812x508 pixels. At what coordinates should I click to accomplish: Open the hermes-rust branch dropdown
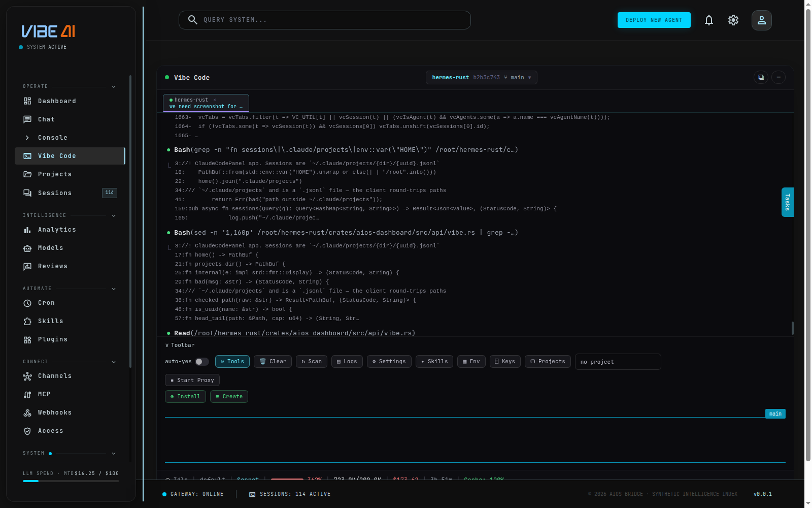coord(481,77)
